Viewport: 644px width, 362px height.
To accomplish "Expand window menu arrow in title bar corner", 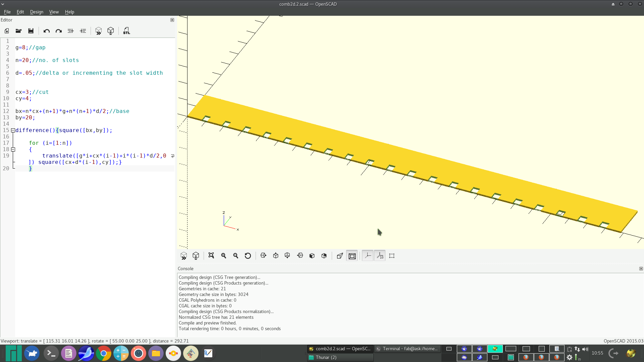I will tap(3, 4).
